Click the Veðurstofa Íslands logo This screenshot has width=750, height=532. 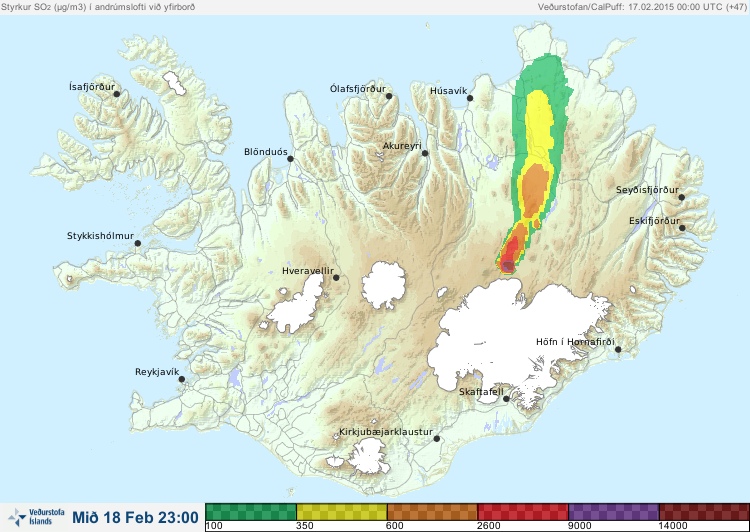36,517
